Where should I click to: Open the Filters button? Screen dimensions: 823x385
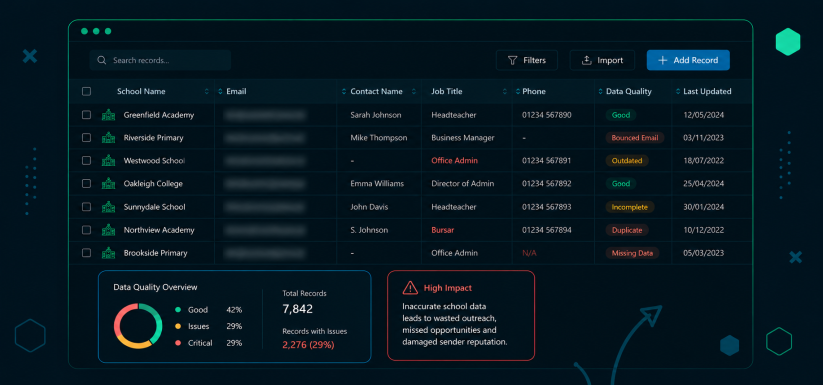point(526,60)
